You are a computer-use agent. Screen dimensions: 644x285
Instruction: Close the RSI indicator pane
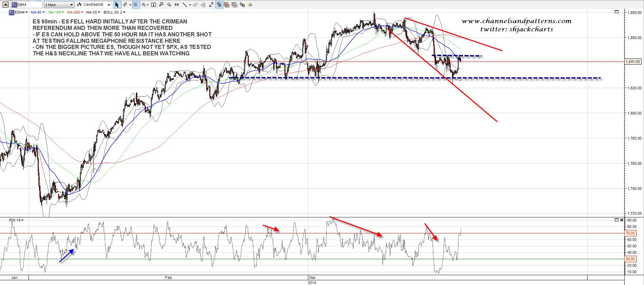coord(622,220)
